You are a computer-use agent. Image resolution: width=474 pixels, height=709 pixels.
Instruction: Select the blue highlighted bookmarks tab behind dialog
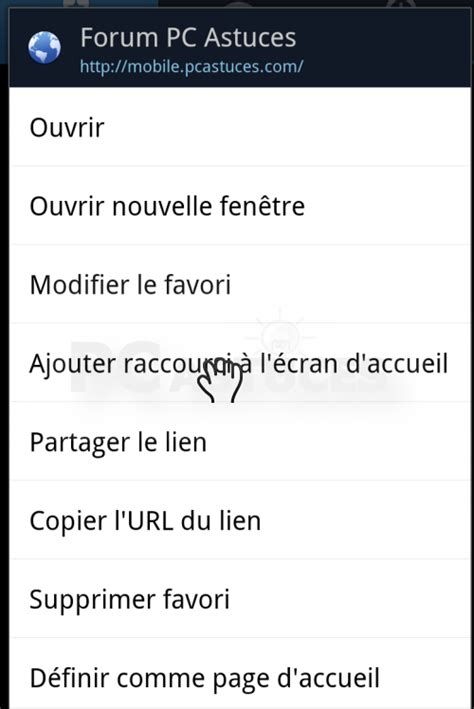(79, 4)
